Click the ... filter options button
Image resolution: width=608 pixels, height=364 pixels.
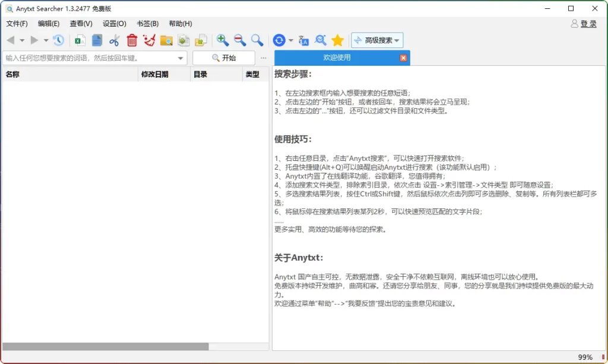tap(264, 58)
